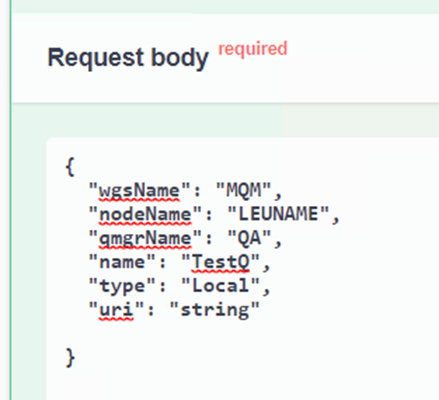
Task: Click the closing curly brace
Action: coord(70,358)
